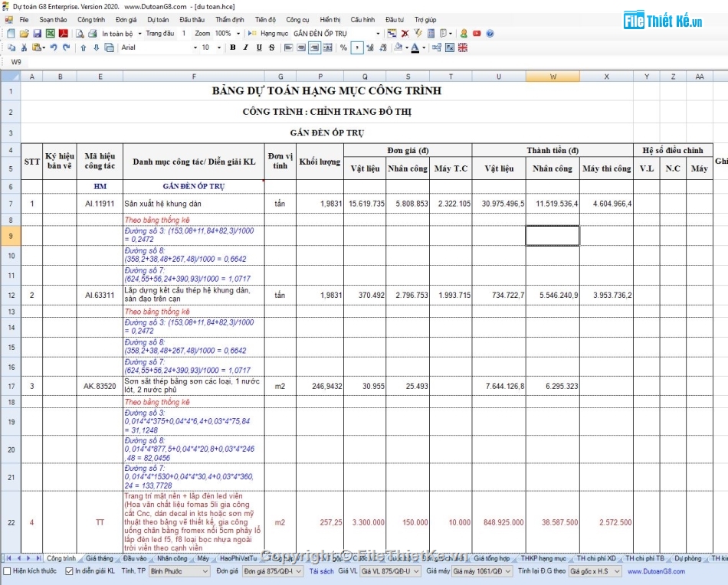Open the Arial font dropdown
Image resolution: width=728 pixels, height=585 pixels.
(x=195, y=47)
